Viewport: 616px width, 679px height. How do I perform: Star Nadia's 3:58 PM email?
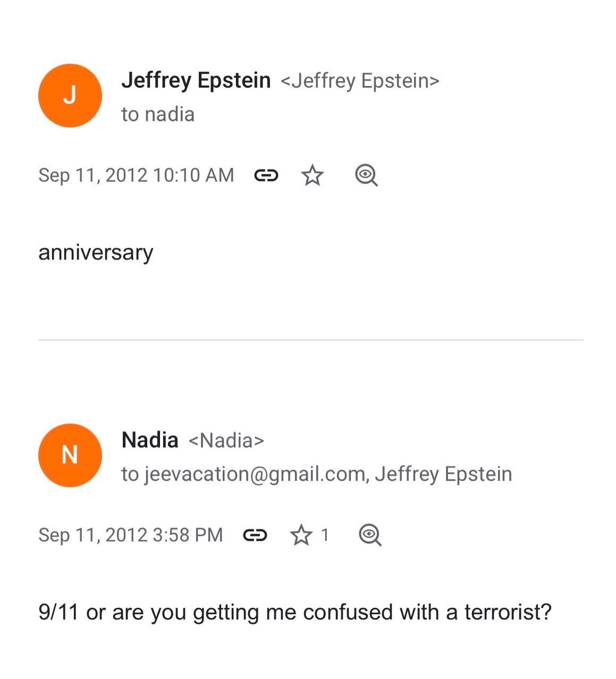coord(301,535)
